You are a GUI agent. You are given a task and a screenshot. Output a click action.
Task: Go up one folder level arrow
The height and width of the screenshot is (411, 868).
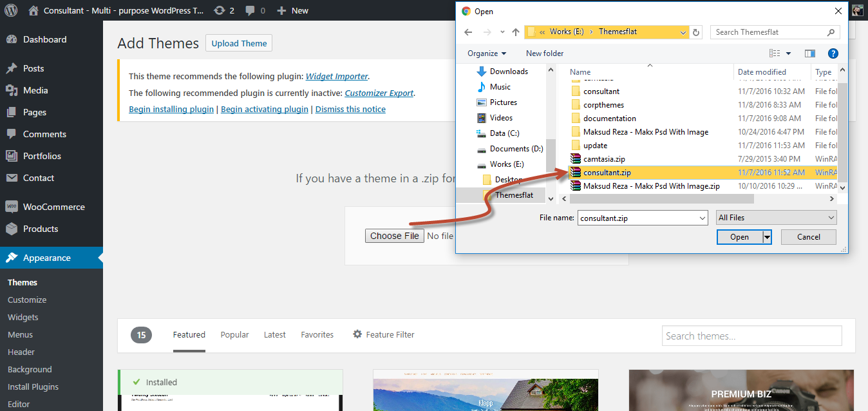pos(515,32)
